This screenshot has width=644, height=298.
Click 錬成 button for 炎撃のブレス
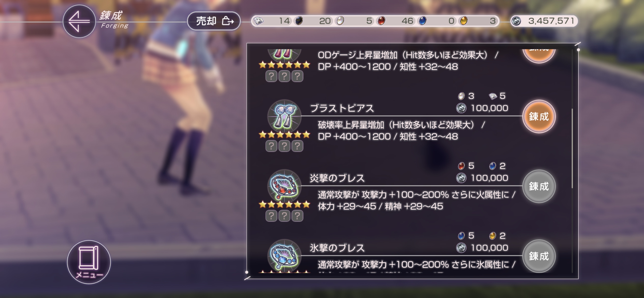pos(539,186)
